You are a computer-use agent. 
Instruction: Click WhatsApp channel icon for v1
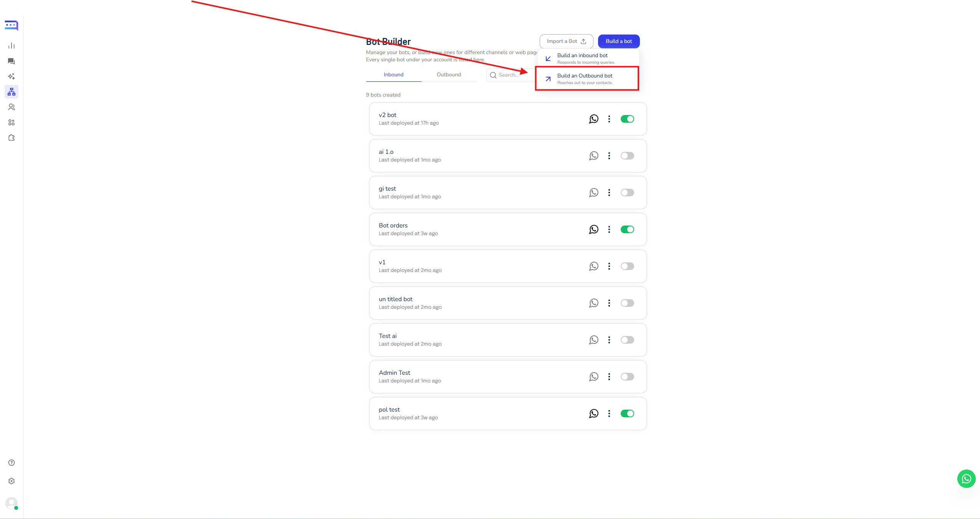tap(593, 266)
